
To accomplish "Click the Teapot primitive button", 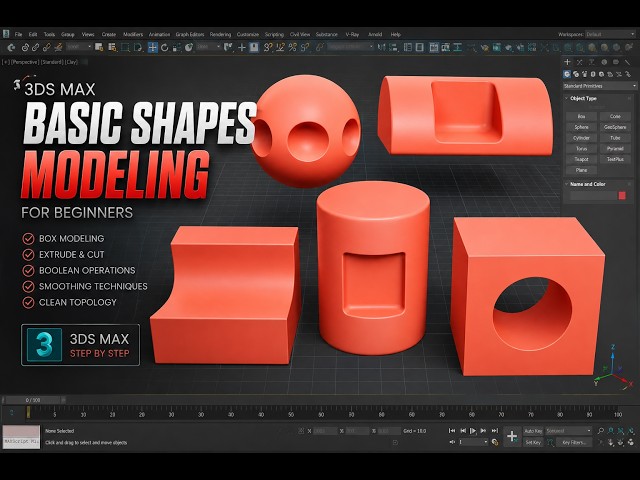I will click(581, 159).
